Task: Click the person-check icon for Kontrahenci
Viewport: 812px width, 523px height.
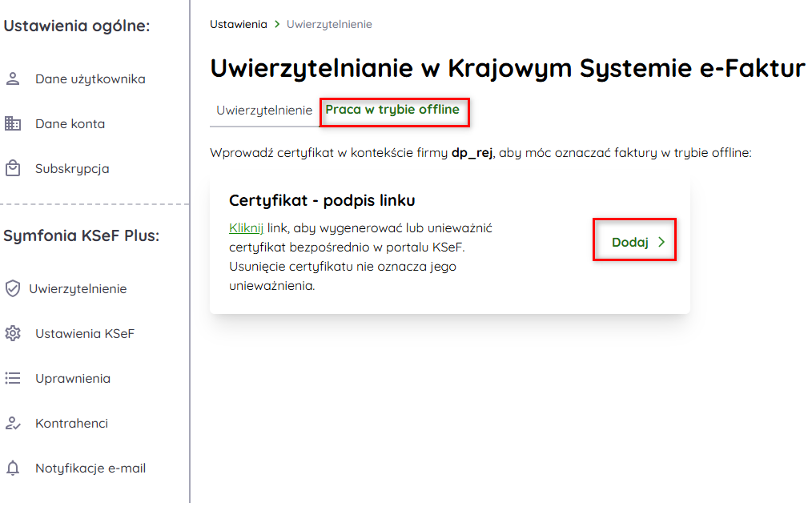Action: click(13, 423)
